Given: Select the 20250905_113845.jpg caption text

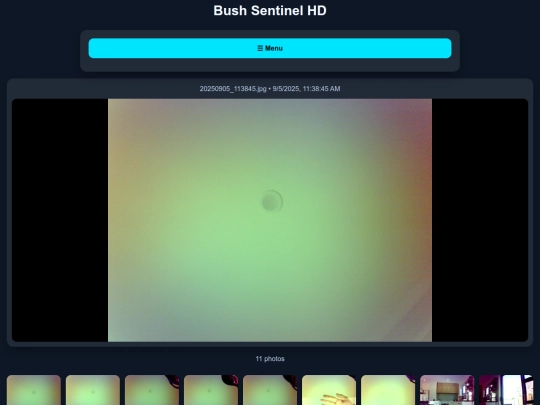Looking at the screenshot, I should (x=270, y=89).
